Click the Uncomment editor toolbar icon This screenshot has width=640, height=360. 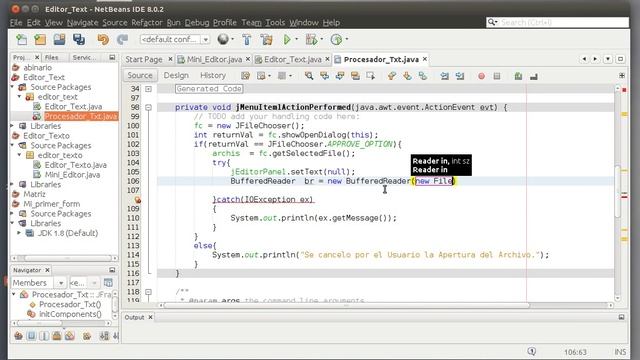click(x=533, y=76)
